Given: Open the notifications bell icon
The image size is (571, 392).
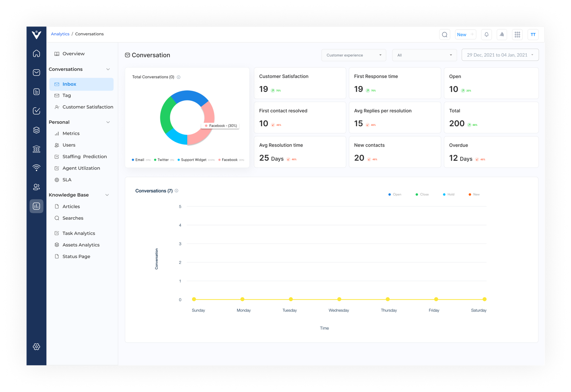Looking at the screenshot, I should tap(486, 35).
